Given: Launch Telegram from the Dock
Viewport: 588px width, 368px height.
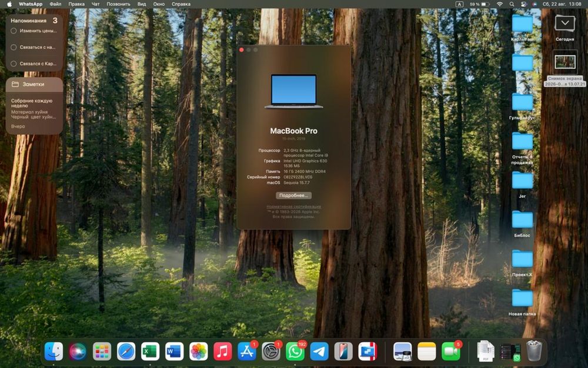Looking at the screenshot, I should 319,352.
